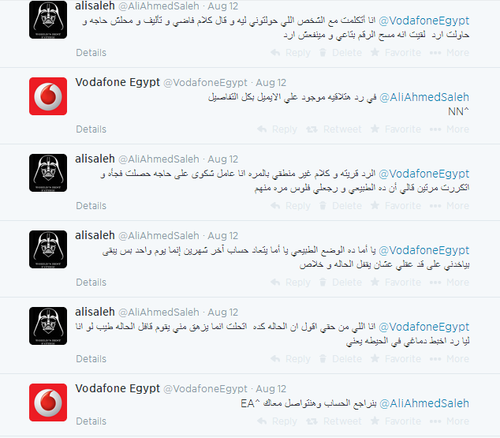Reply to the last Vodafone Egypt EA tweet
Viewport: 500px width, 438px height.
coord(277,421)
